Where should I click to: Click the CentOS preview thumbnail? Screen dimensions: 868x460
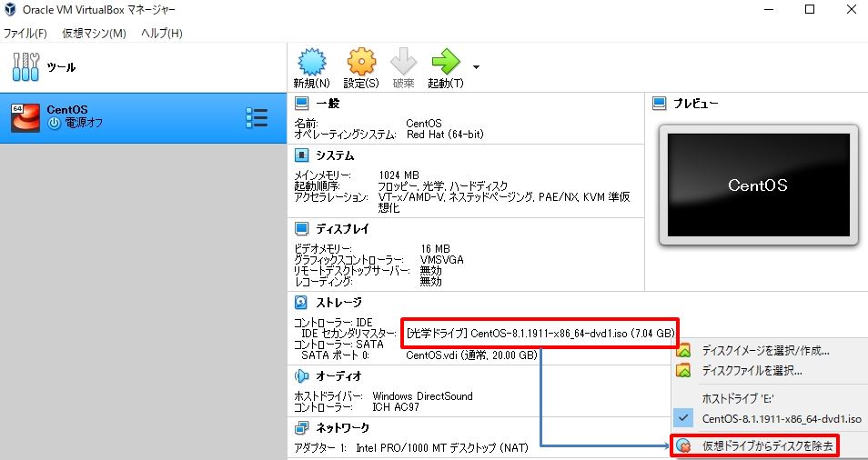point(759,185)
